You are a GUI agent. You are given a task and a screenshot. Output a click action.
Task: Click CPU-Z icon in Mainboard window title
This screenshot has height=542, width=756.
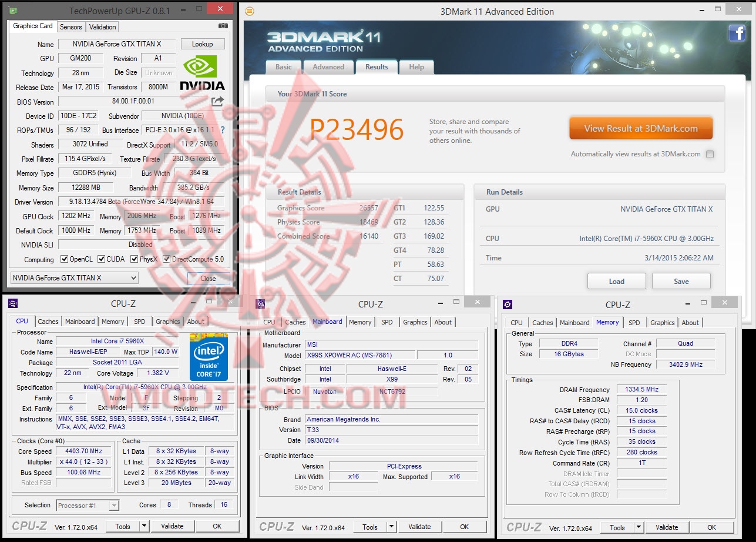(260, 304)
